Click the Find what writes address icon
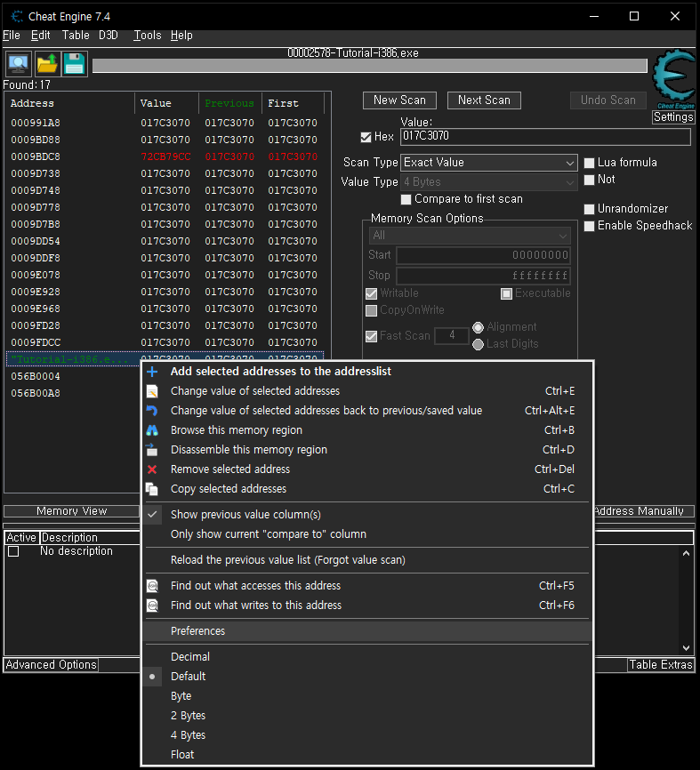Viewport: 700px width, 770px height. [153, 606]
